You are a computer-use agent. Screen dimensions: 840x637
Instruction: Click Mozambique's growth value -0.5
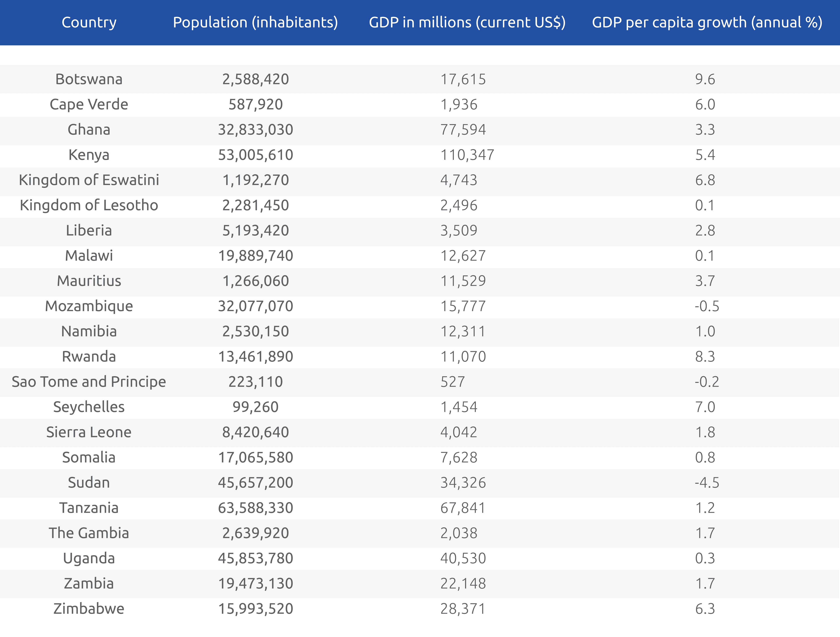707,306
